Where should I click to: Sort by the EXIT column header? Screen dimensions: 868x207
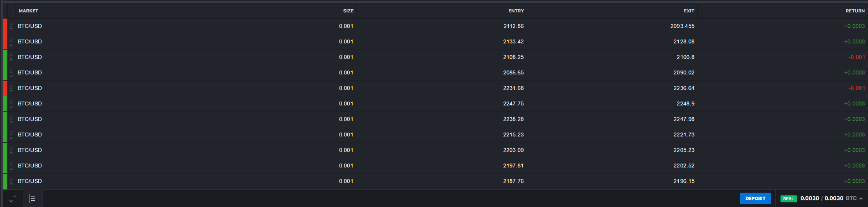[689, 11]
